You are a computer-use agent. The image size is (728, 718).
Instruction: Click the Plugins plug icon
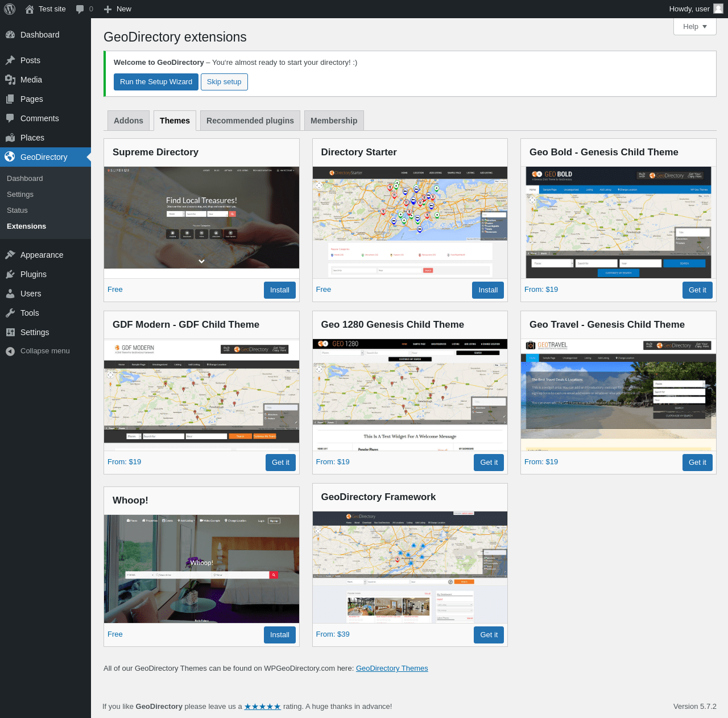pyautogui.click(x=10, y=274)
